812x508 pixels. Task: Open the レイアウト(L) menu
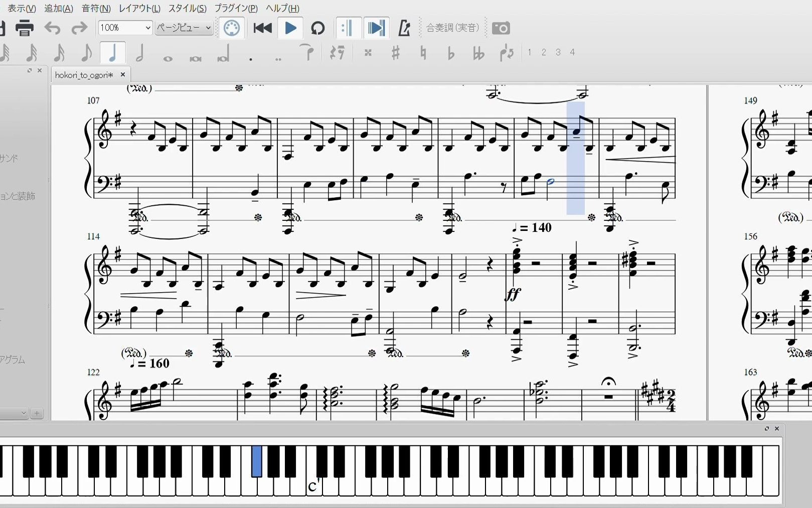tap(139, 8)
